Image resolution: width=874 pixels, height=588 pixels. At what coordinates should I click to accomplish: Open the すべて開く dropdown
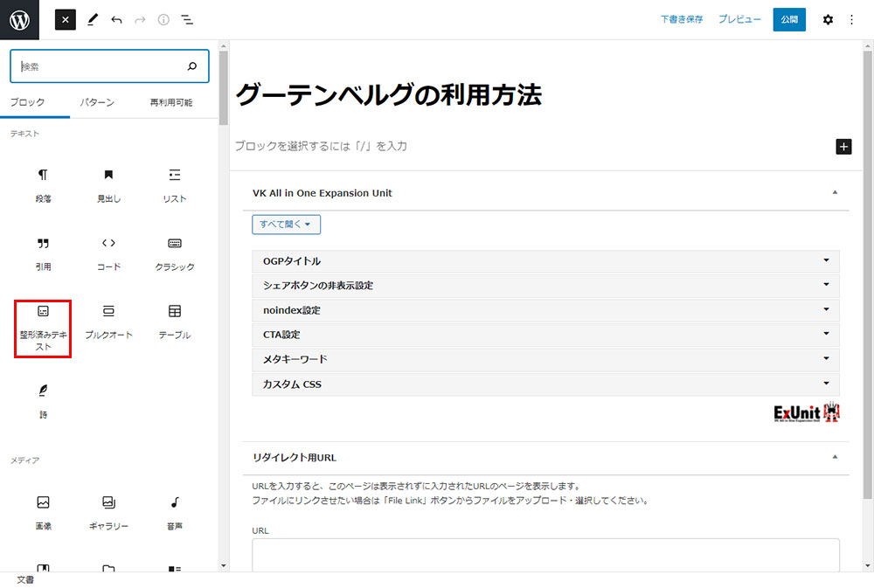[x=286, y=224]
